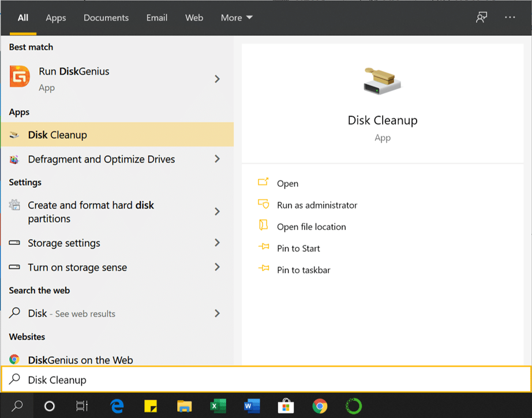Launch Word from the taskbar
532x418 pixels.
252,406
